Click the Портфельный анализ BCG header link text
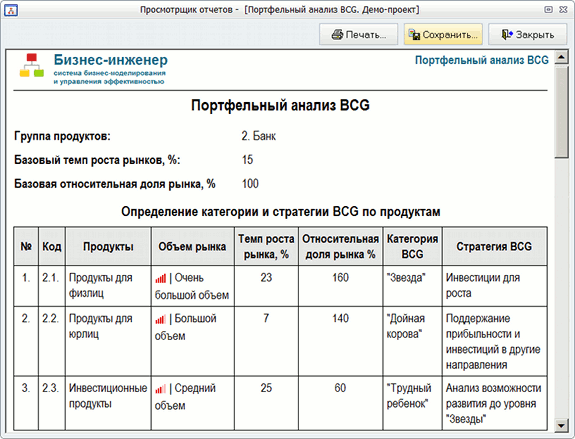Image resolution: width=575 pixels, height=439 pixels. click(481, 60)
